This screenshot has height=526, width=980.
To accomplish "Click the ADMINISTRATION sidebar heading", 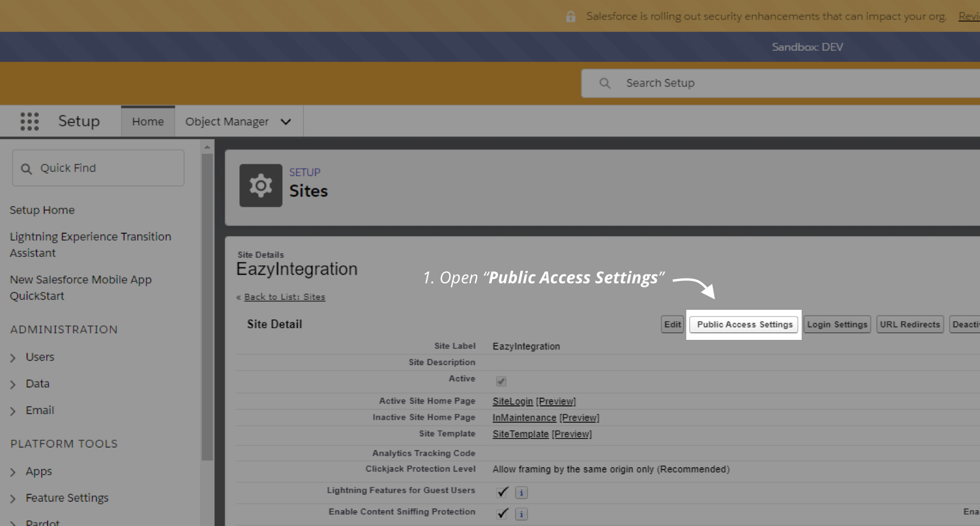I will pyautogui.click(x=64, y=330).
